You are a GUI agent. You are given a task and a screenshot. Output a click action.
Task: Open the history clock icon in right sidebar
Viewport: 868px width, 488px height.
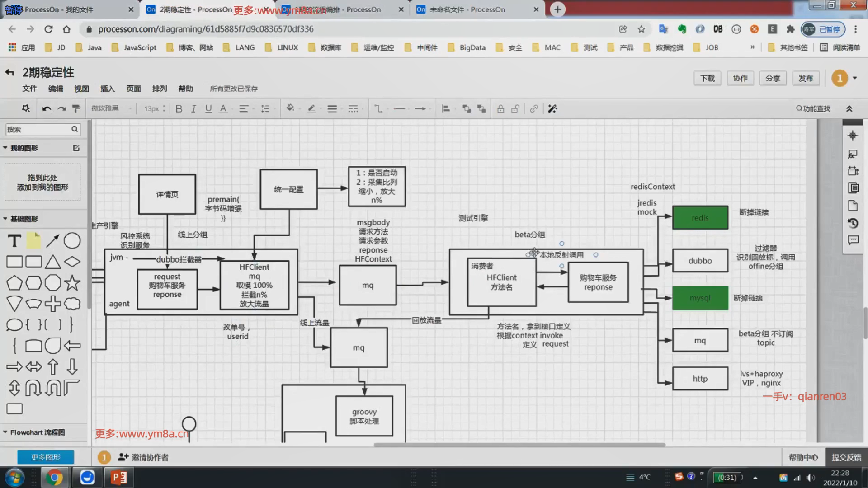[x=853, y=223]
